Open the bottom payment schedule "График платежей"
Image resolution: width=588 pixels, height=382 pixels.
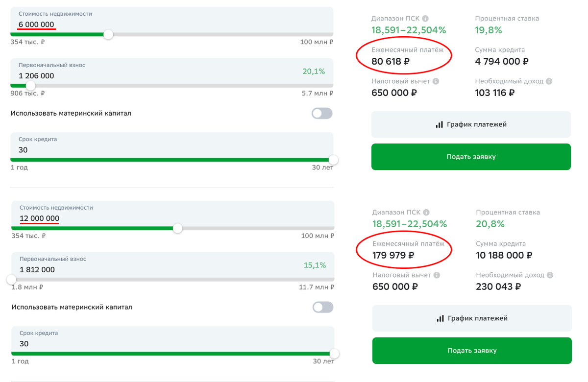(472, 318)
